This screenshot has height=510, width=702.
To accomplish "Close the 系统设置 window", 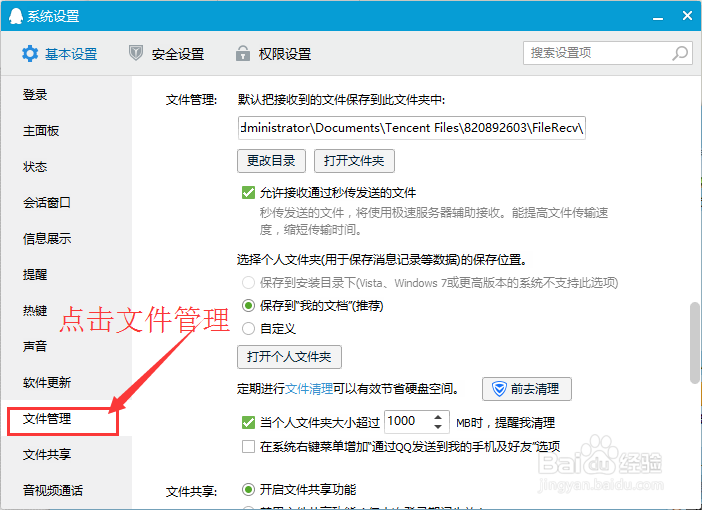I will click(687, 16).
